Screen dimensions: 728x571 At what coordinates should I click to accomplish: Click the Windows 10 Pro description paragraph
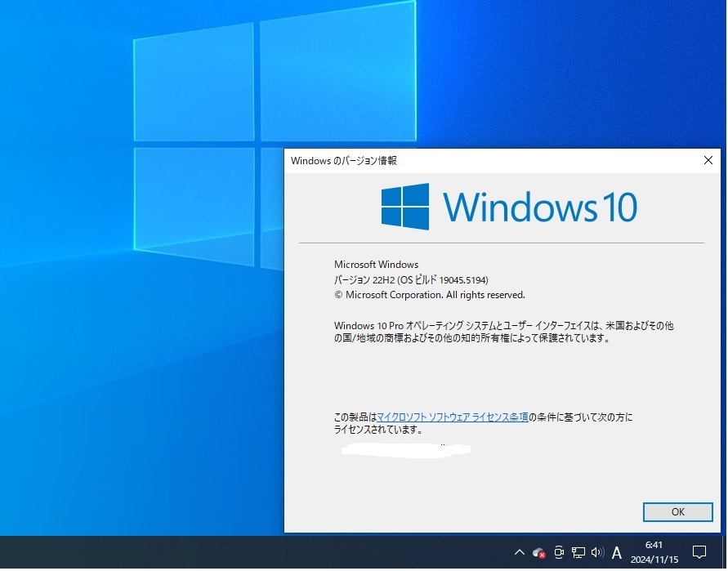pyautogui.click(x=504, y=332)
